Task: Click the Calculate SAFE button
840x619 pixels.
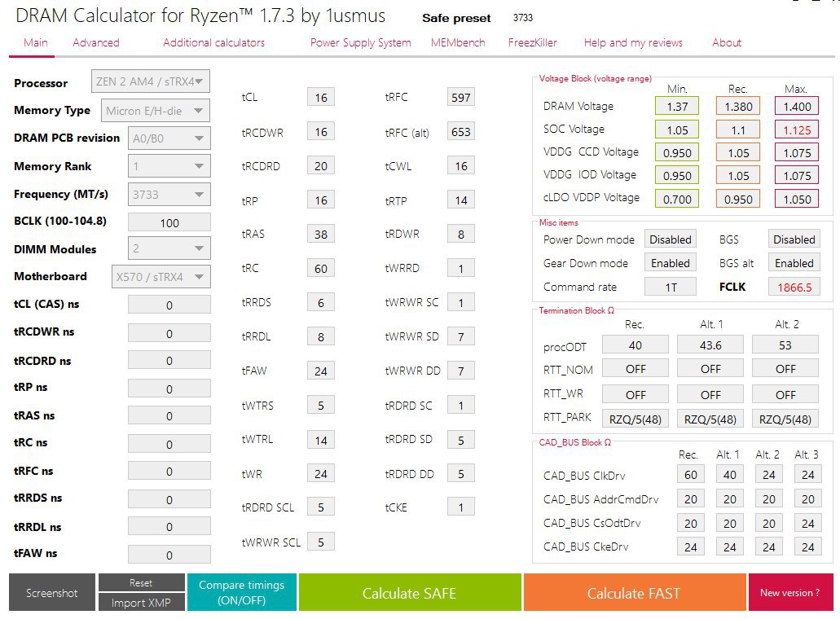Action: (x=409, y=592)
